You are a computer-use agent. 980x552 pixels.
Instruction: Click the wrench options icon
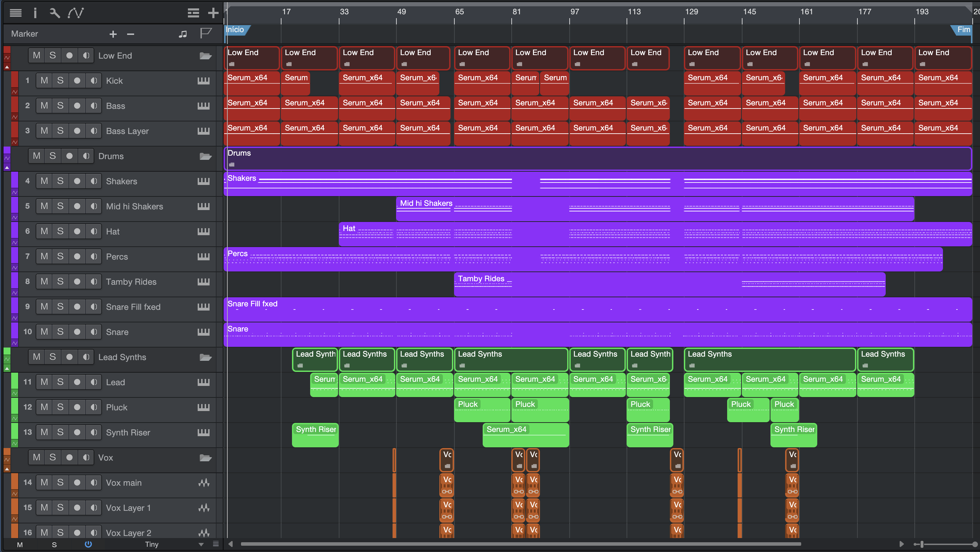pos(54,13)
